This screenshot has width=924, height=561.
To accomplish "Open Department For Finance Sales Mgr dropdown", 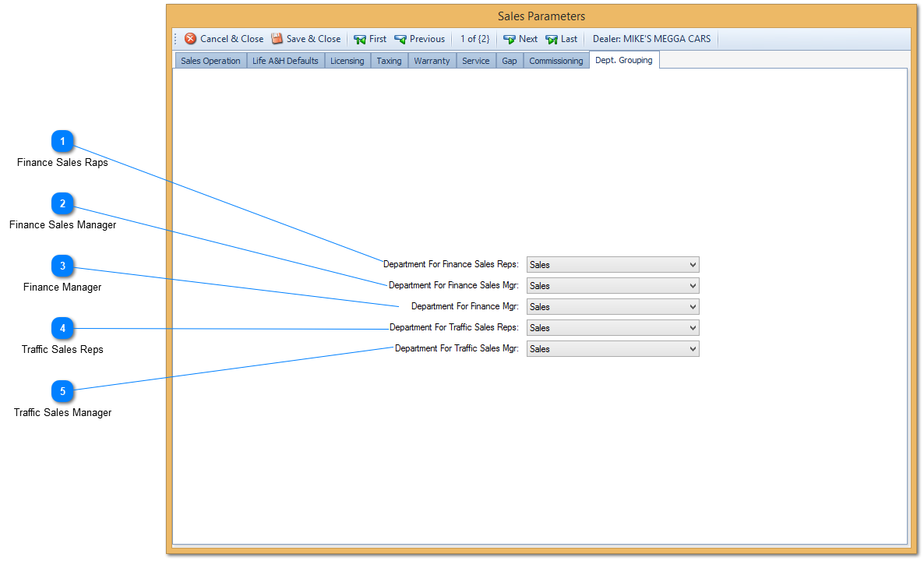I will [x=613, y=286].
